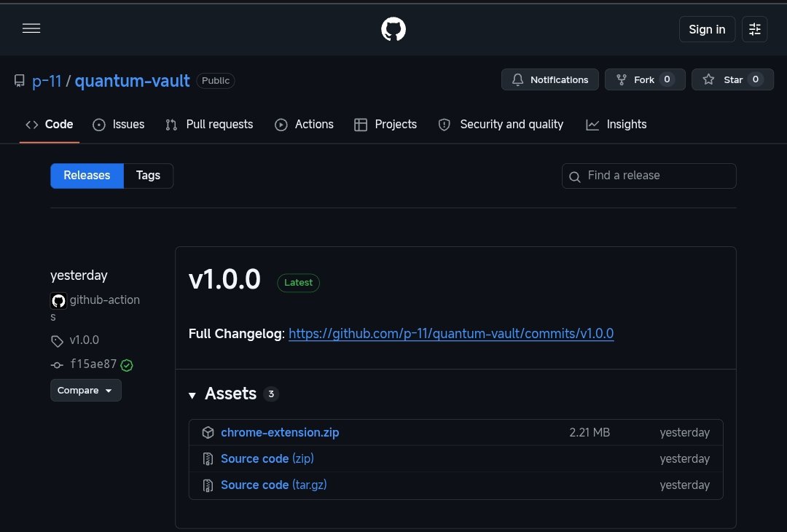Open the Code tab
Screen dimensions: 787x532
click(x=50, y=125)
